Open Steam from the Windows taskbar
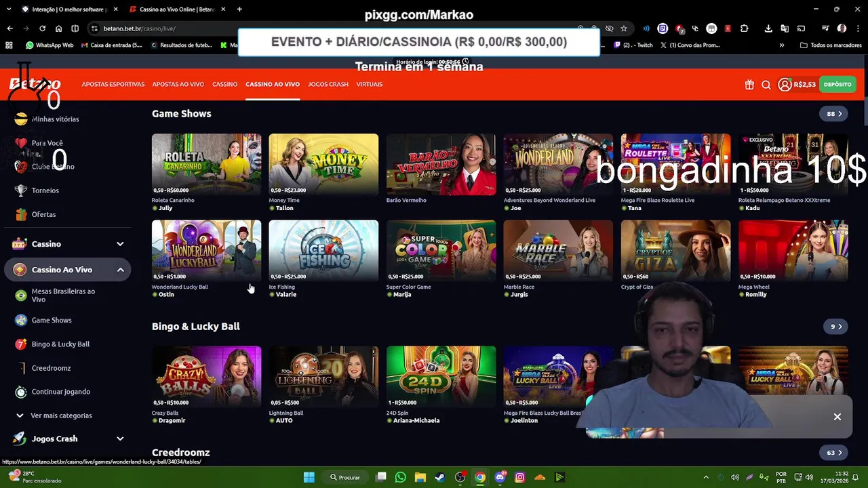Image resolution: width=868 pixels, height=488 pixels. coord(440,477)
